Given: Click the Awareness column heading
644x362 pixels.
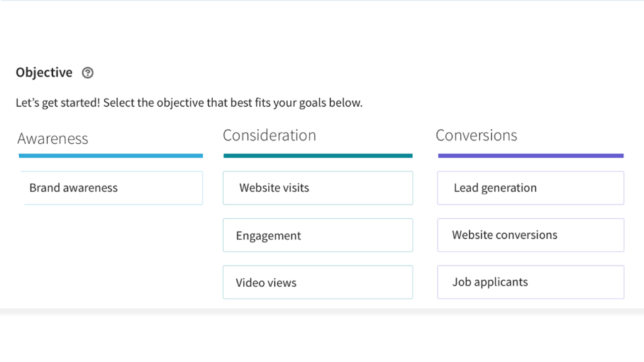Looking at the screenshot, I should [53, 139].
